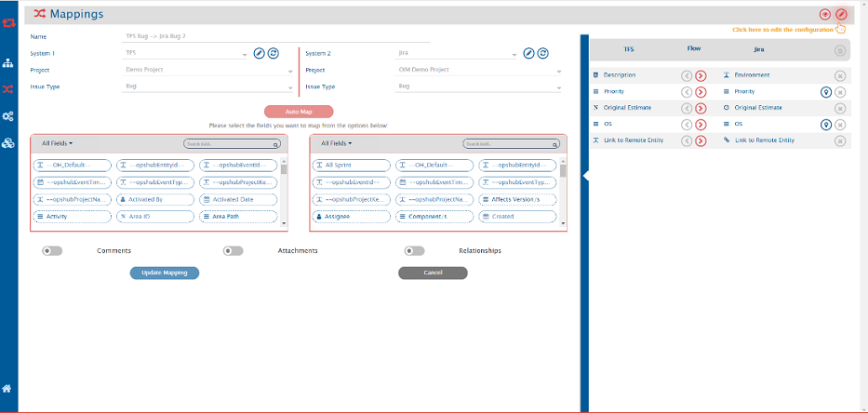Screen dimensions: 868x413
Task: Expand the left All Fields filter dropdown
Action: pyautogui.click(x=57, y=143)
